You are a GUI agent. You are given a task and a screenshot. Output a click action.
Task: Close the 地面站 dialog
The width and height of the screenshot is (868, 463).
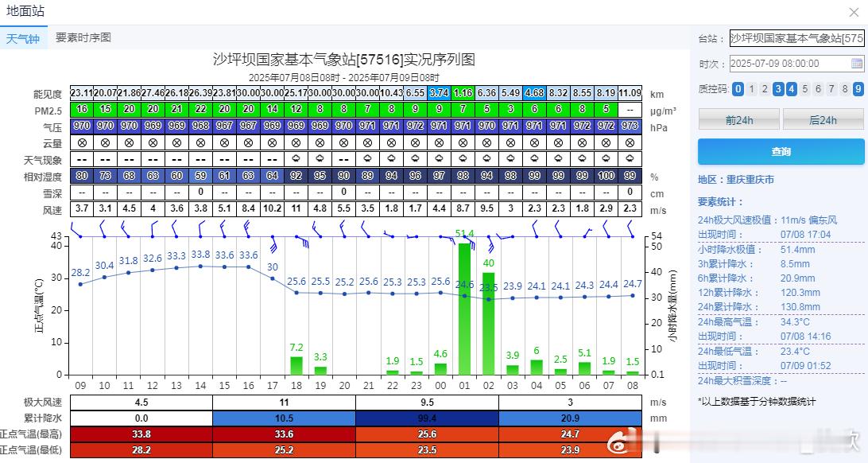pyautogui.click(x=854, y=12)
